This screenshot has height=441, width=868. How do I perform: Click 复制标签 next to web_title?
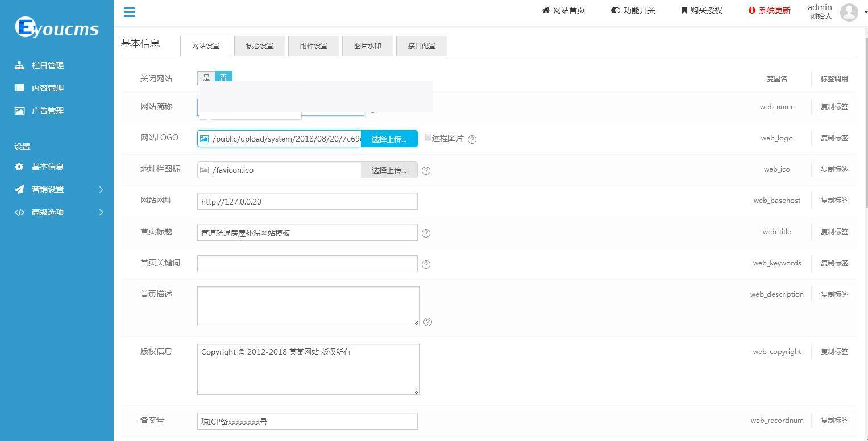point(833,231)
